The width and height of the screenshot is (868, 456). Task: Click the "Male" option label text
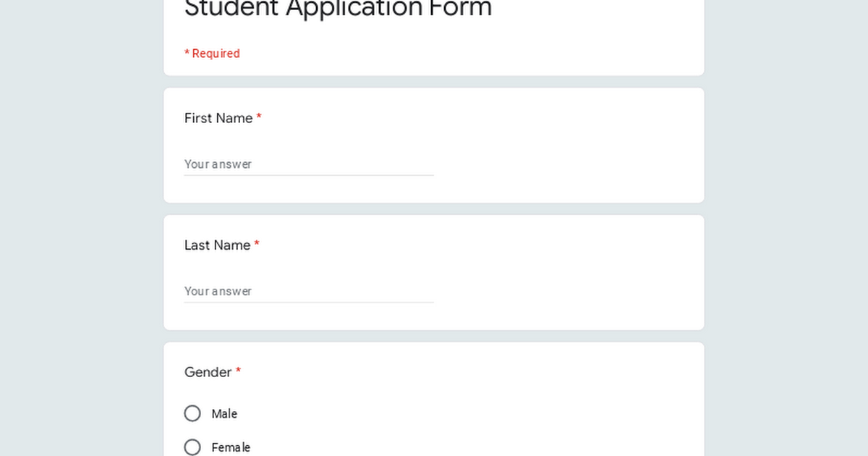[x=224, y=414]
